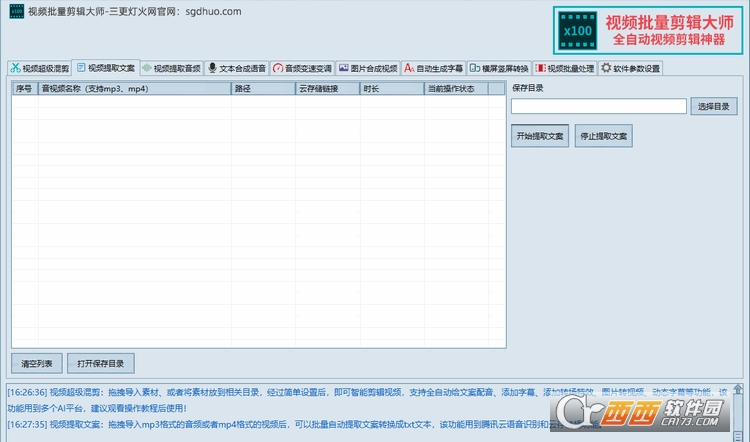Stop extraction with 停止提取文案
Screen dimensions: 750x442
(x=604, y=136)
